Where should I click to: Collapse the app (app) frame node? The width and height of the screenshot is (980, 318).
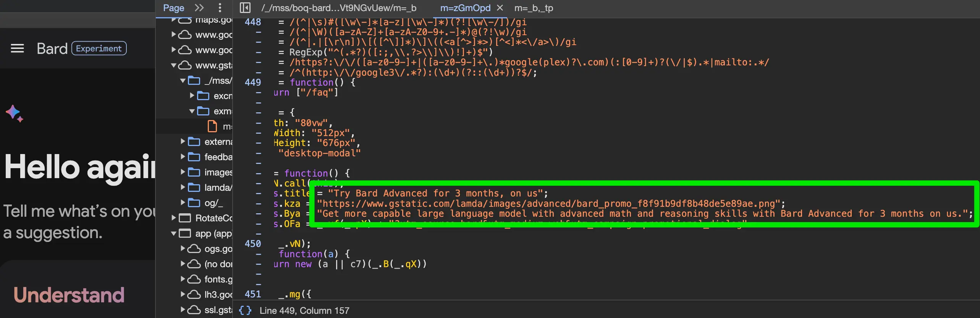click(174, 233)
